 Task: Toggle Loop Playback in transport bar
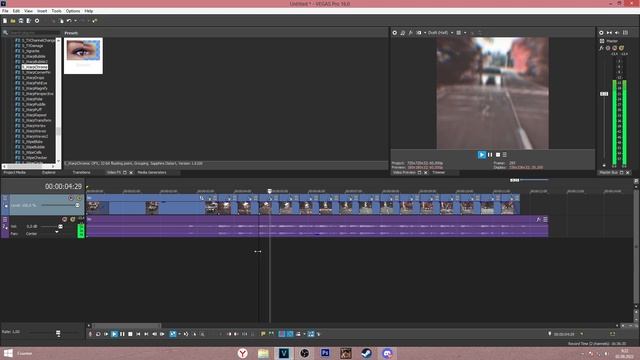point(98,334)
